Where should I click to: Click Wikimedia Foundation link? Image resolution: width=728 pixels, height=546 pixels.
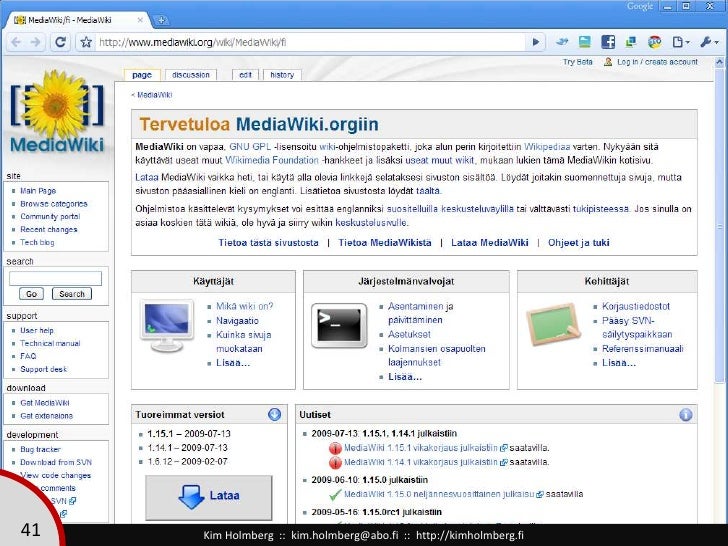point(272,160)
